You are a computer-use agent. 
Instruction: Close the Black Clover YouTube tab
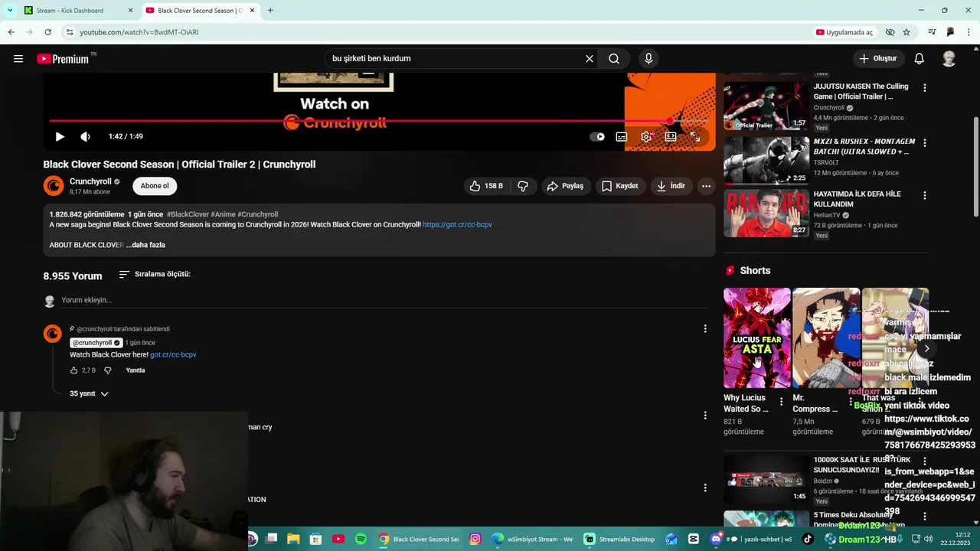(252, 11)
